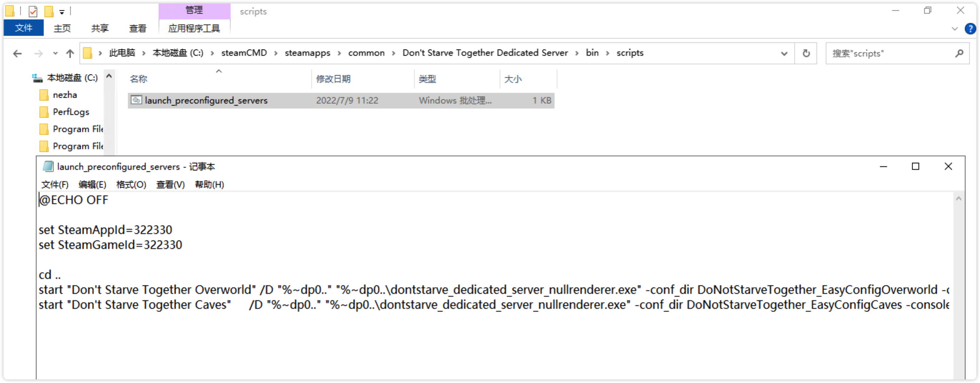Click the properties checkmark icon in the title bar
The width and height of the screenshot is (980, 383).
pyautogui.click(x=33, y=11)
